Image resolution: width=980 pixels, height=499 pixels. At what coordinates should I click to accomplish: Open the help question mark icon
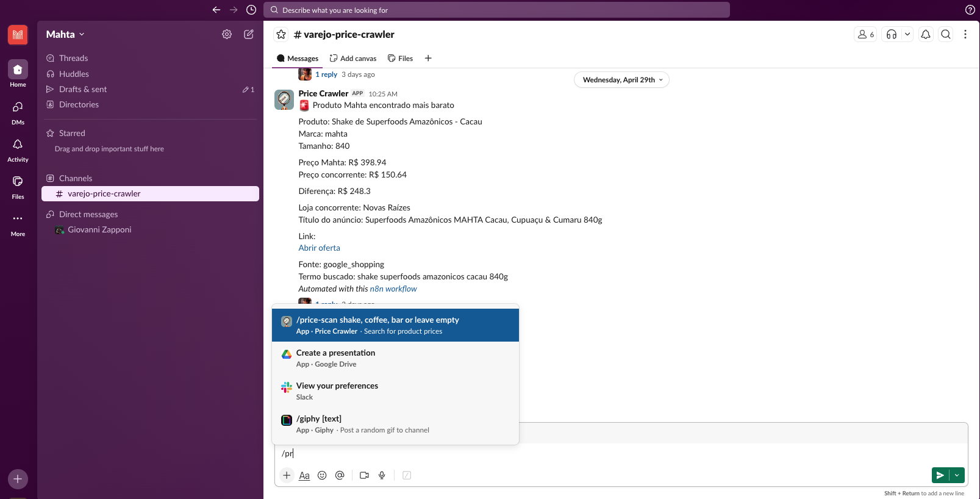point(970,10)
